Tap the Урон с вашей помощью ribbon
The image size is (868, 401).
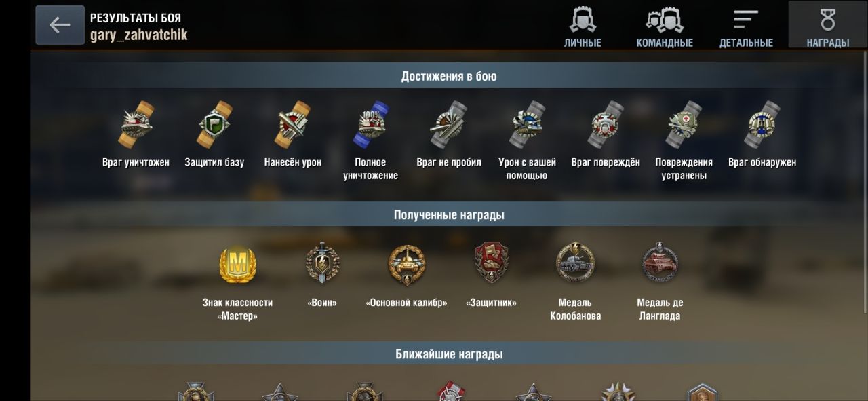pos(527,125)
